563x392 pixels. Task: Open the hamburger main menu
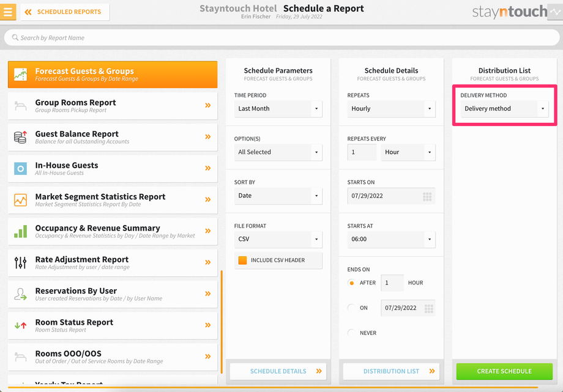7,12
